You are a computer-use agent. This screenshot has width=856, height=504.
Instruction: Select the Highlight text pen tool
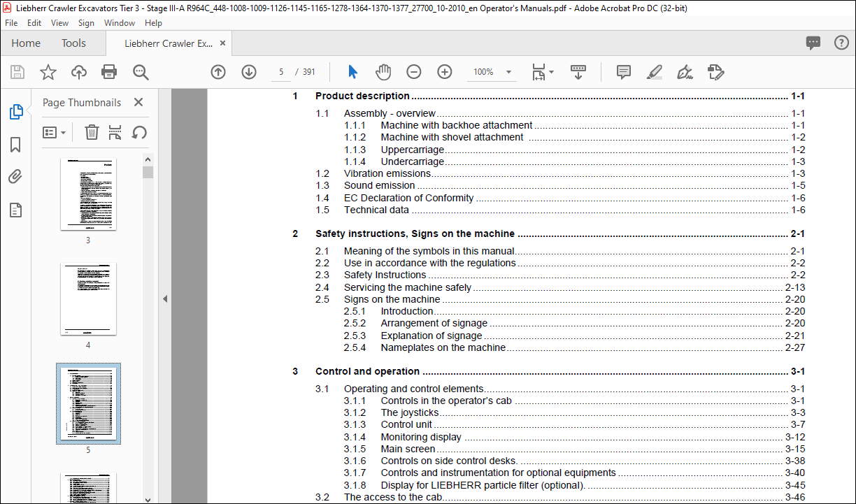pyautogui.click(x=655, y=72)
